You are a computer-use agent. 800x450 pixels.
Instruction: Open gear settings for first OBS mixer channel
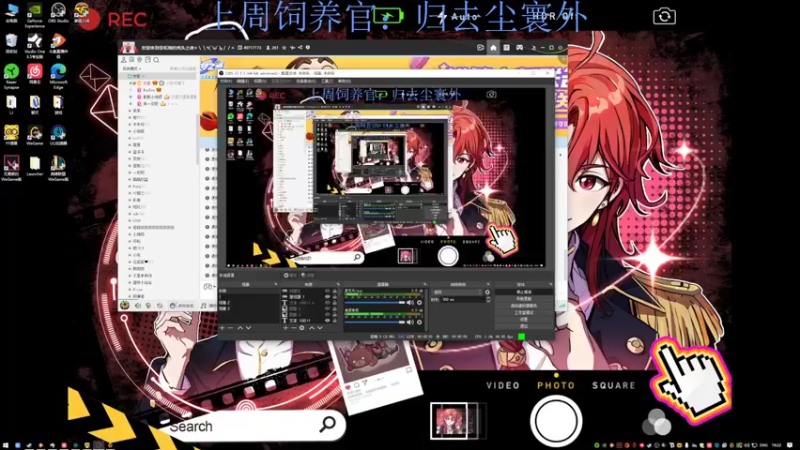[419, 303]
